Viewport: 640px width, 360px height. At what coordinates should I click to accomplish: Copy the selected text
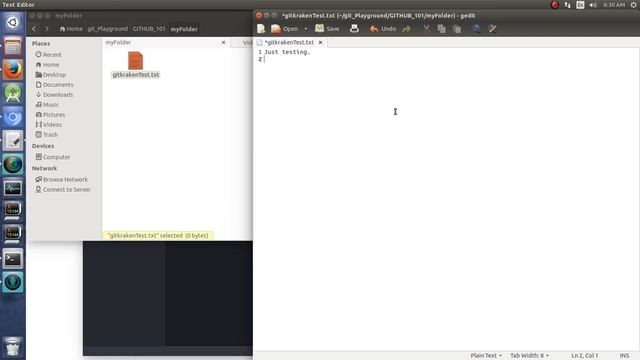point(441,29)
